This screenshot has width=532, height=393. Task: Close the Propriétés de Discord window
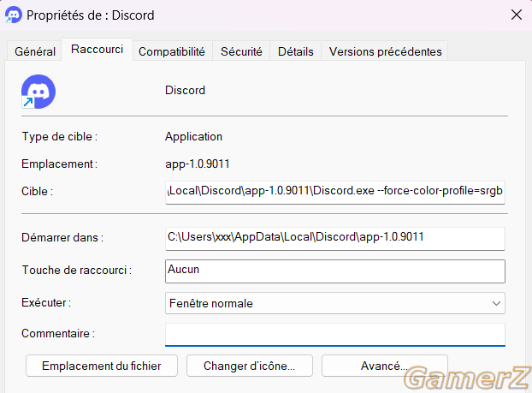(x=517, y=15)
